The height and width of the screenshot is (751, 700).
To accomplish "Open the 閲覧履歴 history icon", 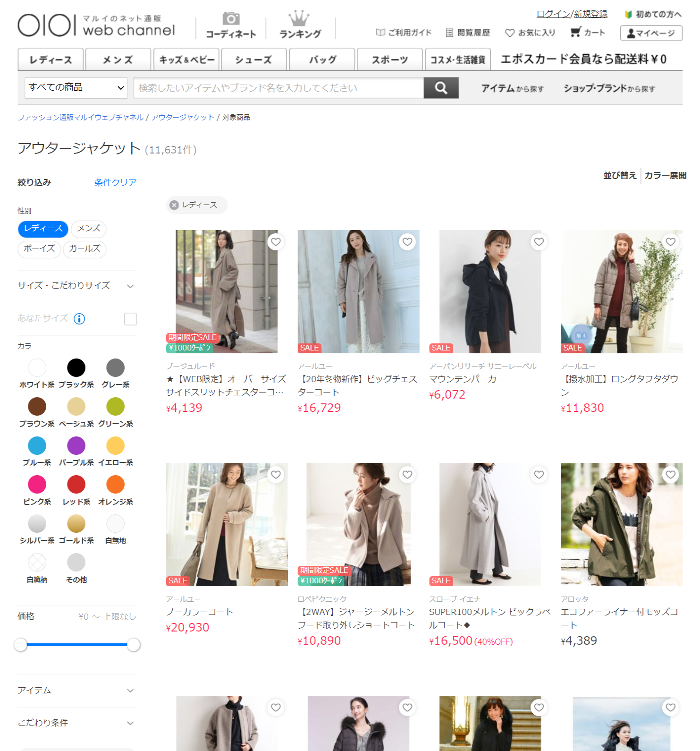I will 449,33.
